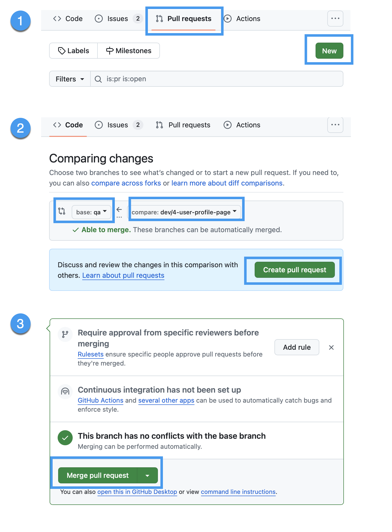Open the Filters dropdown
Screen dimensions: 392x532
(x=69, y=79)
